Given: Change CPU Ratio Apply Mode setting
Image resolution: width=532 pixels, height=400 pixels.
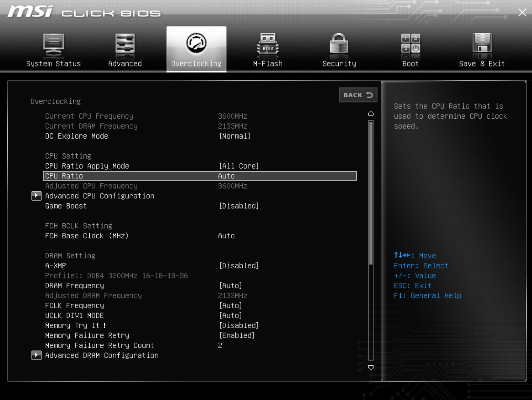Looking at the screenshot, I should (x=239, y=166).
